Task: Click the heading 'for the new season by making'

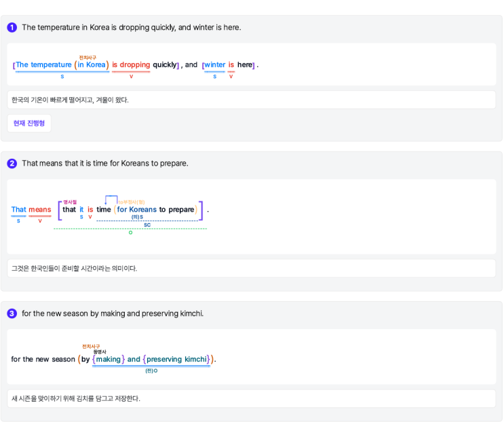Action: click(x=113, y=313)
